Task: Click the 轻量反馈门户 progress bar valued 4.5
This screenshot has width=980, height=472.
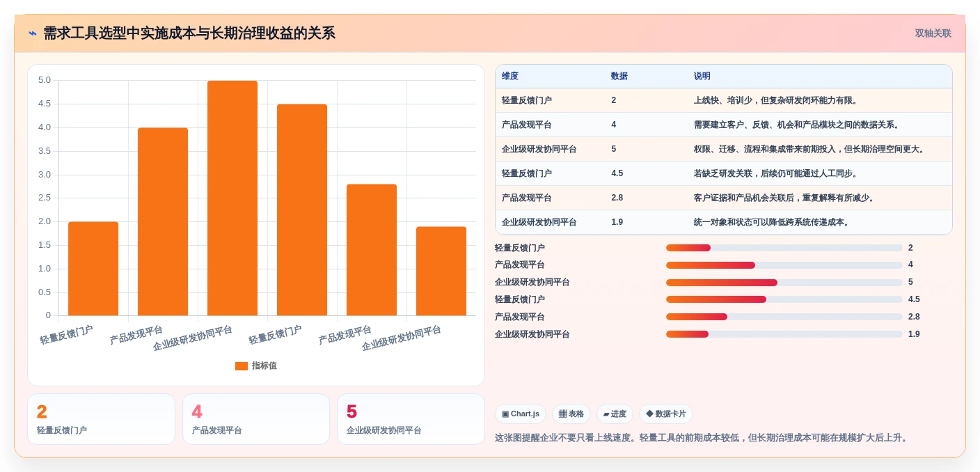Action: click(x=784, y=299)
